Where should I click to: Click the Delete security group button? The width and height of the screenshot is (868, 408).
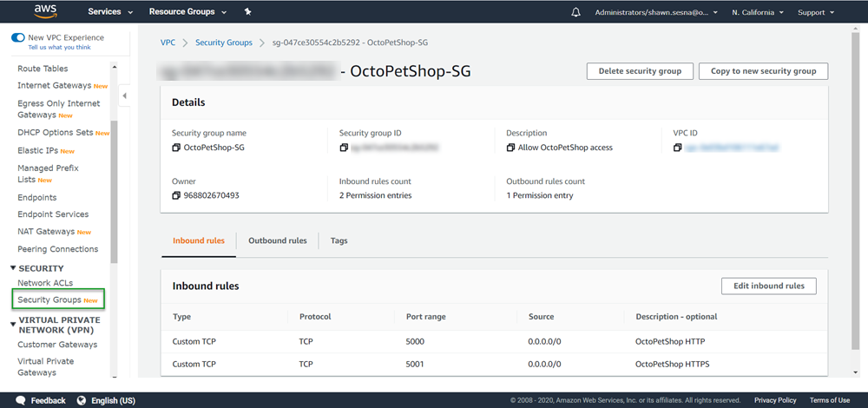(x=641, y=71)
